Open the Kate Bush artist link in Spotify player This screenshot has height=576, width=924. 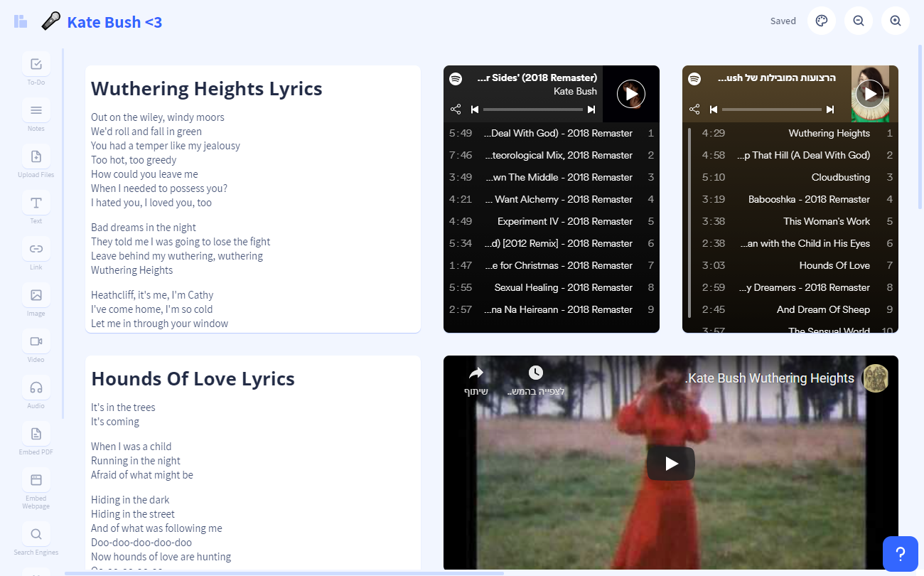pos(575,91)
